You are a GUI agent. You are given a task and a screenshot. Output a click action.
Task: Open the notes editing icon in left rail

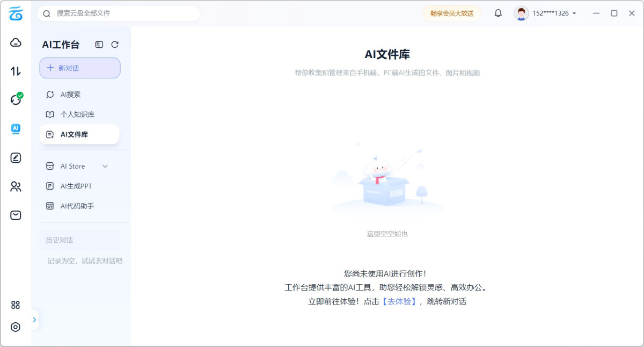pos(16,158)
